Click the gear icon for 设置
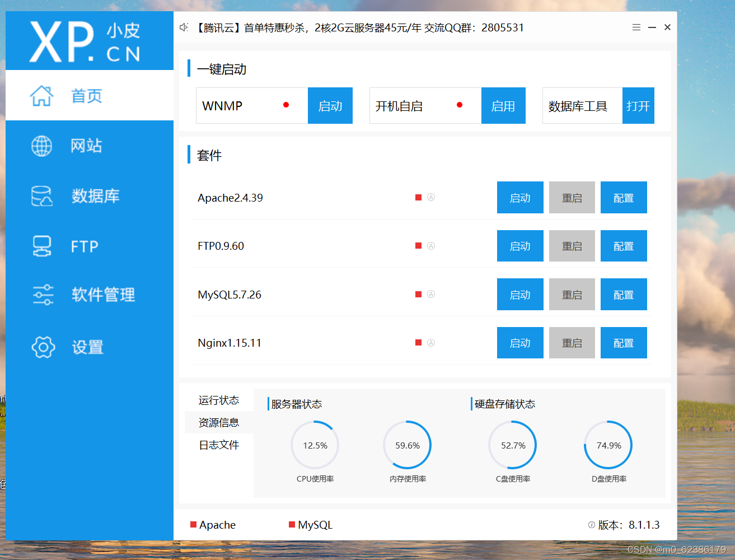This screenshot has height=560, width=735. 43,347
